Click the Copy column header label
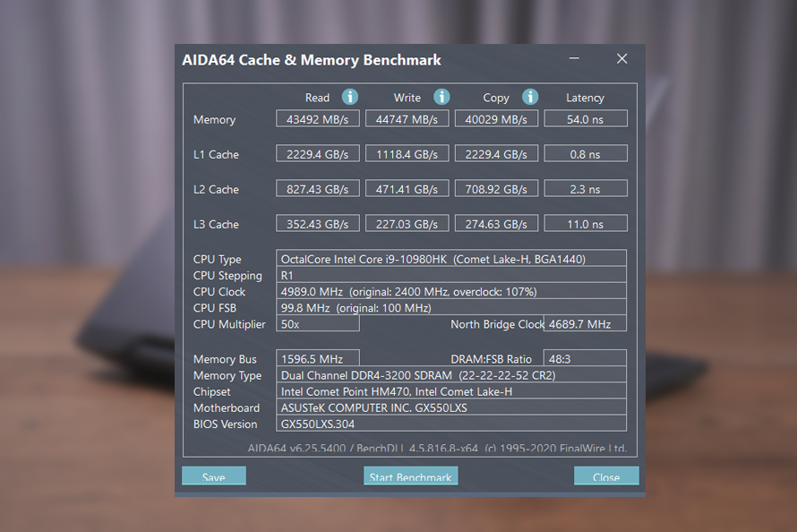 [496, 98]
